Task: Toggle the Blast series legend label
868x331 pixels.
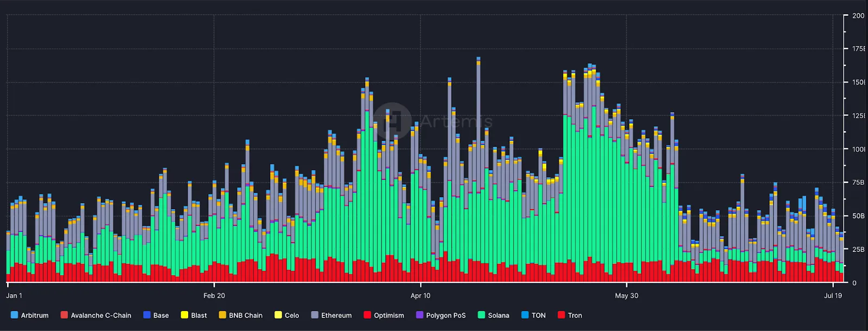Action: pos(199,315)
